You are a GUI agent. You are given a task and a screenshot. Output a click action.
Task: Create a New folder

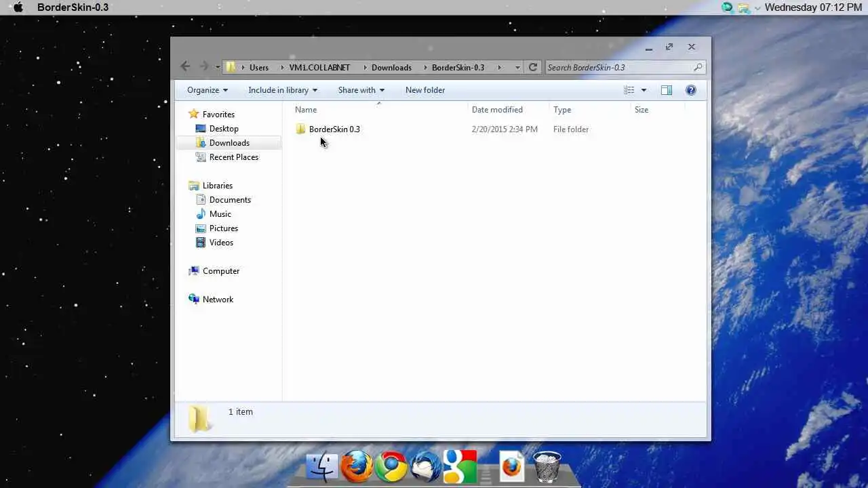click(425, 90)
